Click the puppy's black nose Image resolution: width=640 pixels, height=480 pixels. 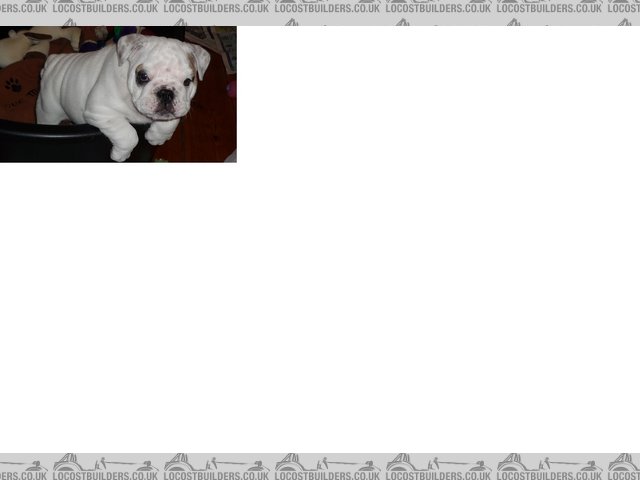[x=164, y=96]
